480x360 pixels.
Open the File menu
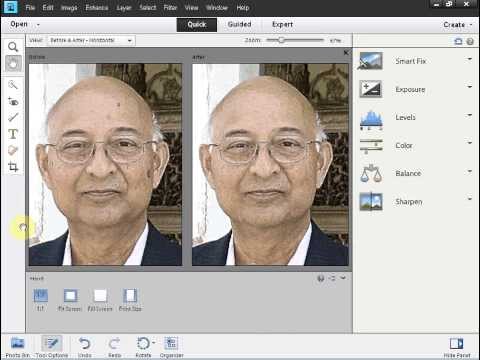[30, 7]
